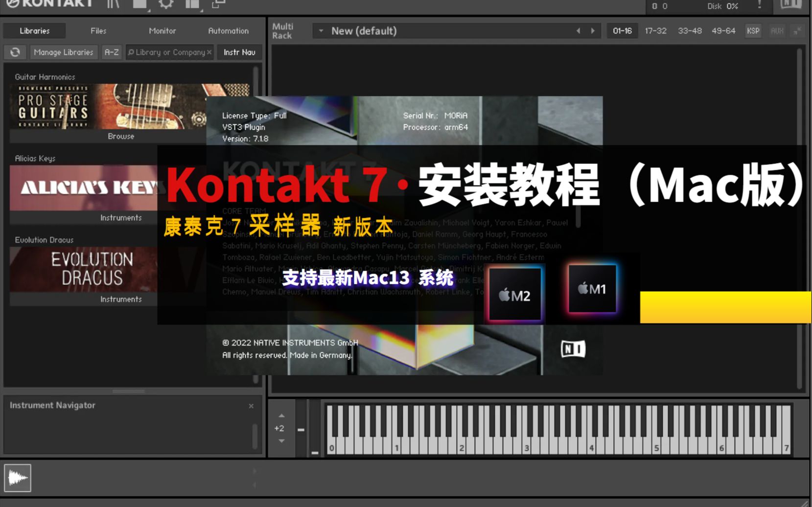Toggle the A-Z library sorting

click(112, 52)
